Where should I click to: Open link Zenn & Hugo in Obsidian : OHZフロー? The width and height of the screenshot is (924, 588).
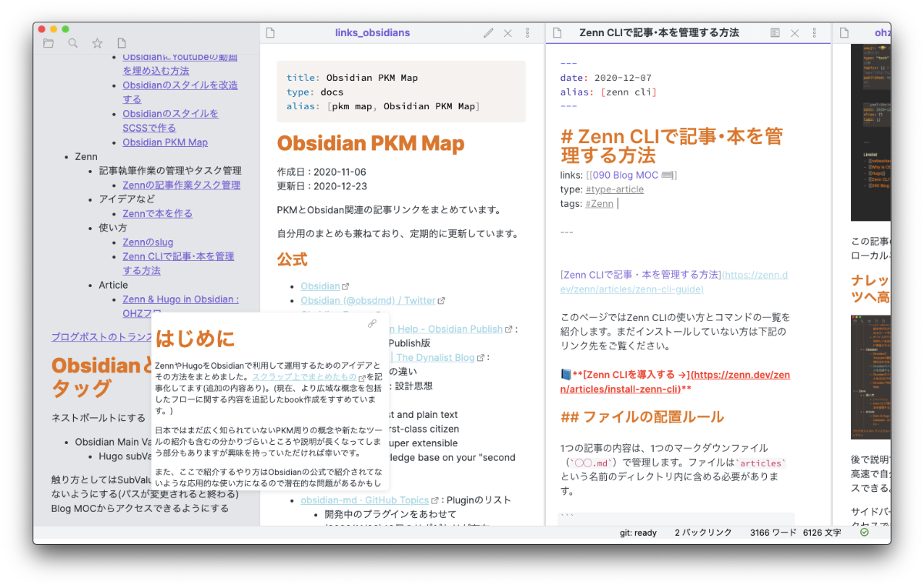(180, 306)
